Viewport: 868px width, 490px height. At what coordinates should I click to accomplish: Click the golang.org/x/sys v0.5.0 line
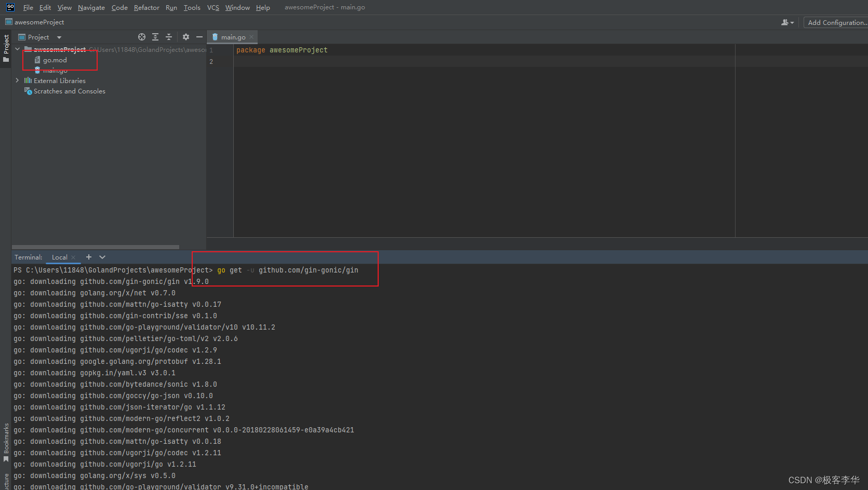click(95, 476)
